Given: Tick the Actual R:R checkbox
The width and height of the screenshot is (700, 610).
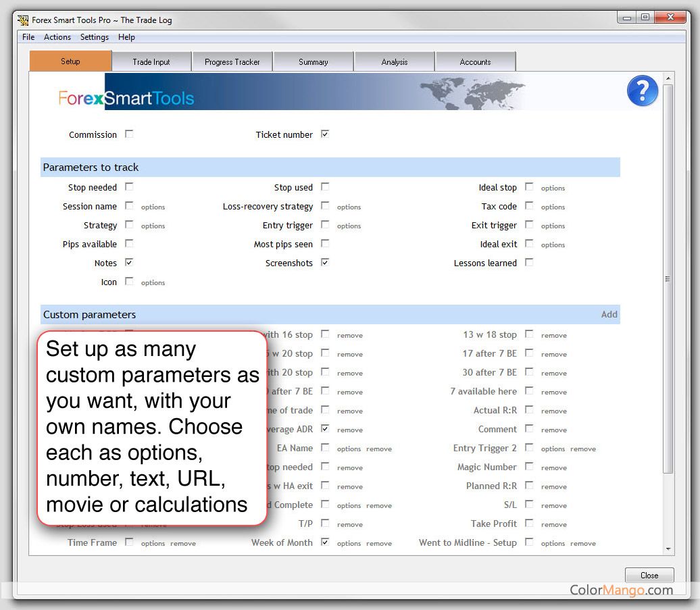Looking at the screenshot, I should (529, 409).
